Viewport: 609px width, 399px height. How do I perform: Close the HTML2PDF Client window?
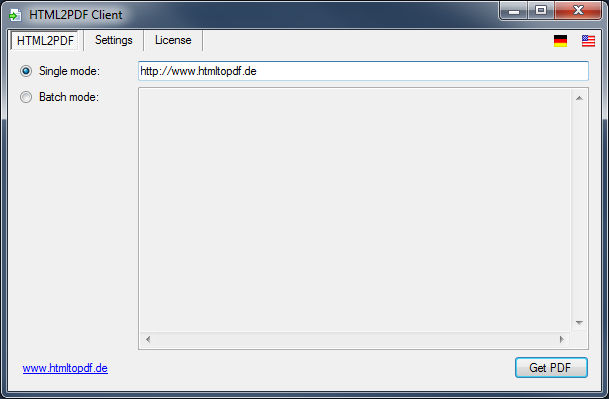tap(578, 11)
